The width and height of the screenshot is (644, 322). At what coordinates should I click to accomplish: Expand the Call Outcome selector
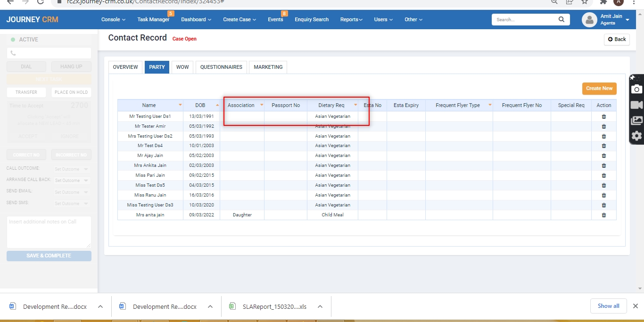click(x=71, y=169)
